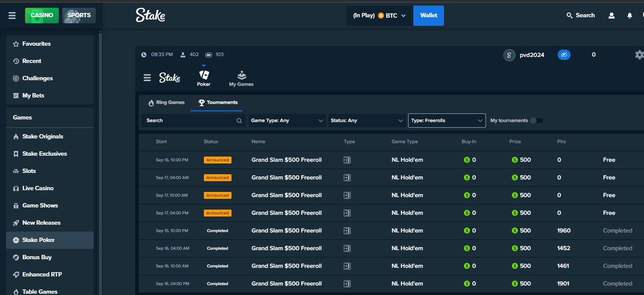The height and width of the screenshot is (295, 644).
Task: Click type icon for Sep 15, 10:00 PM tournament
Action: 347,231
